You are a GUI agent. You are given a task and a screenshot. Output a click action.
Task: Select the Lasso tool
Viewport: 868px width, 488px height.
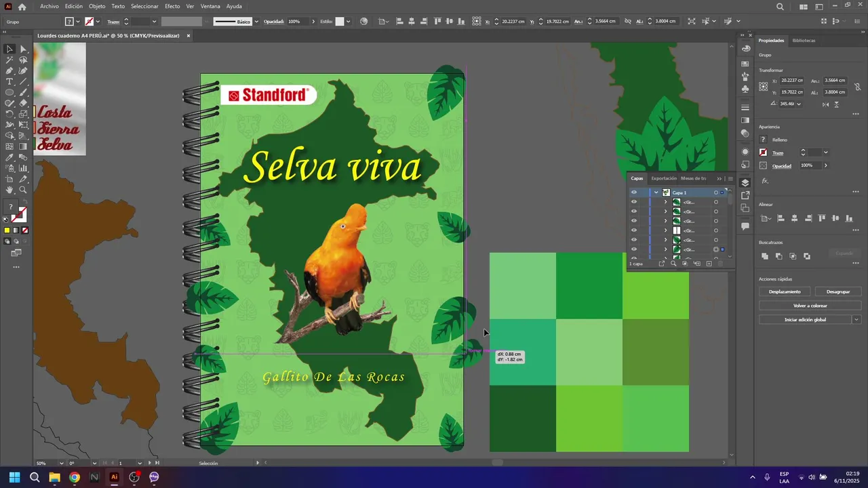click(x=23, y=60)
